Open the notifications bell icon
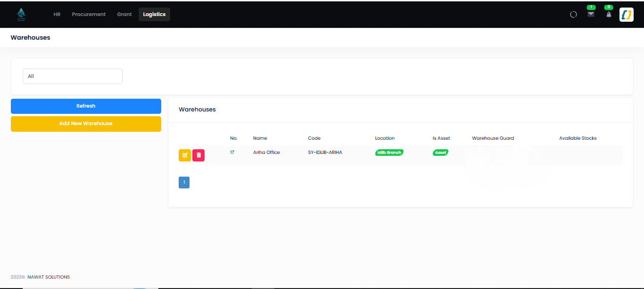This screenshot has width=644, height=289. coord(609,14)
